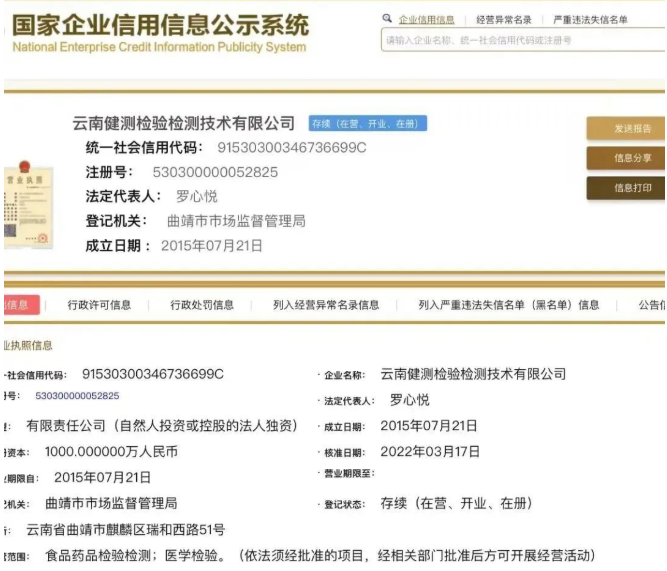Click the 信息打印 button
Image resolution: width=667 pixels, height=571 pixels.
click(626, 188)
